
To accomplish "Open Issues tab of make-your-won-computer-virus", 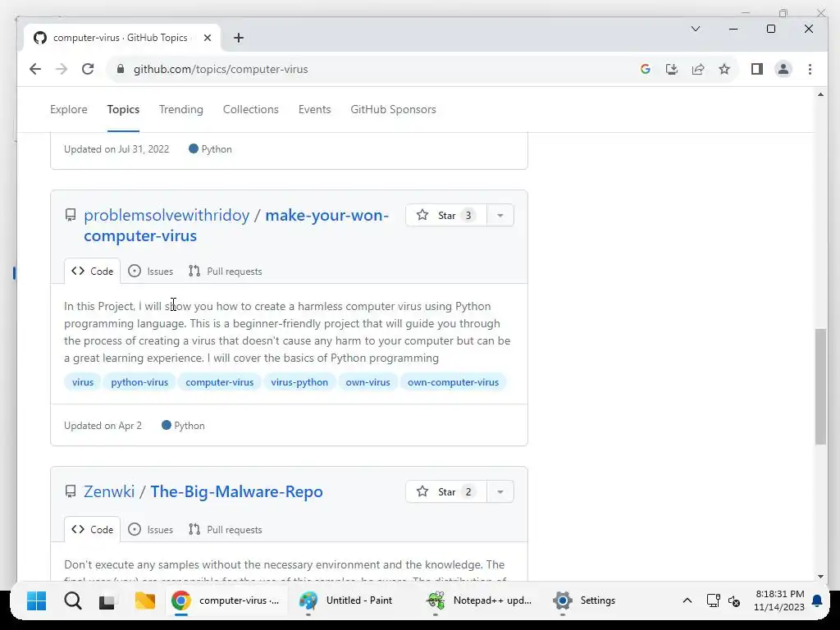I will pyautogui.click(x=151, y=271).
